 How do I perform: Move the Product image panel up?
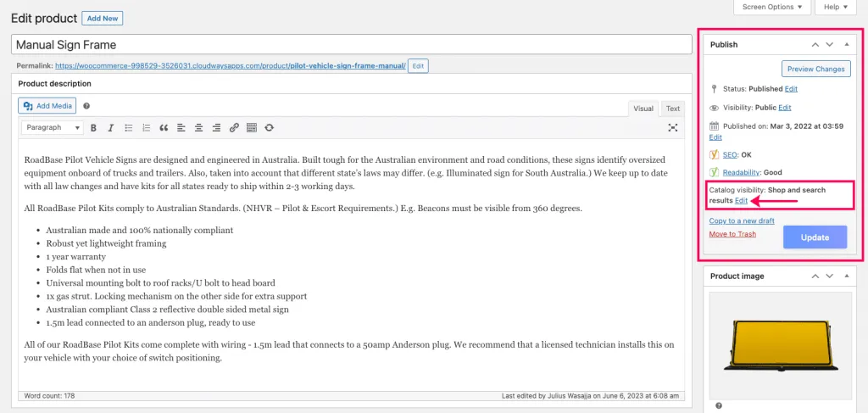pos(815,276)
